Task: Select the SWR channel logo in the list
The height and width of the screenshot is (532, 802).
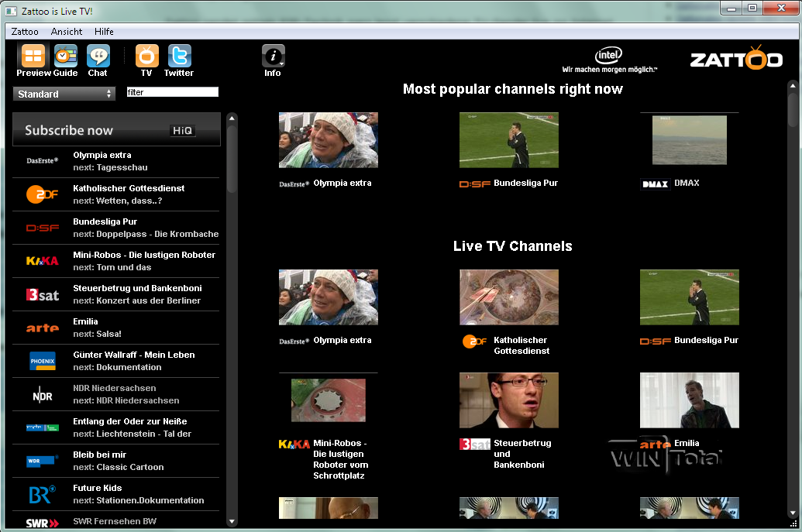Action: (x=43, y=523)
